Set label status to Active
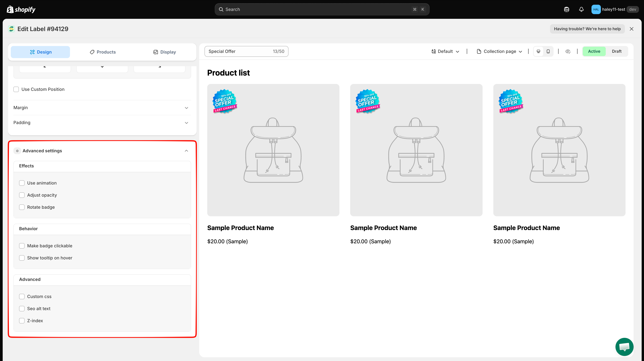The image size is (644, 361). tap(594, 51)
